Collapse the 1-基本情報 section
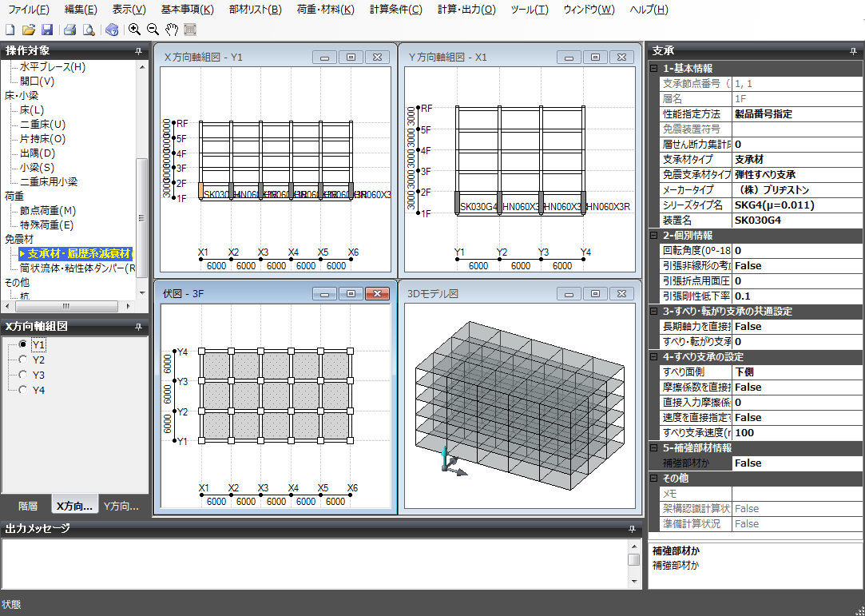The image size is (865, 616). (x=654, y=69)
